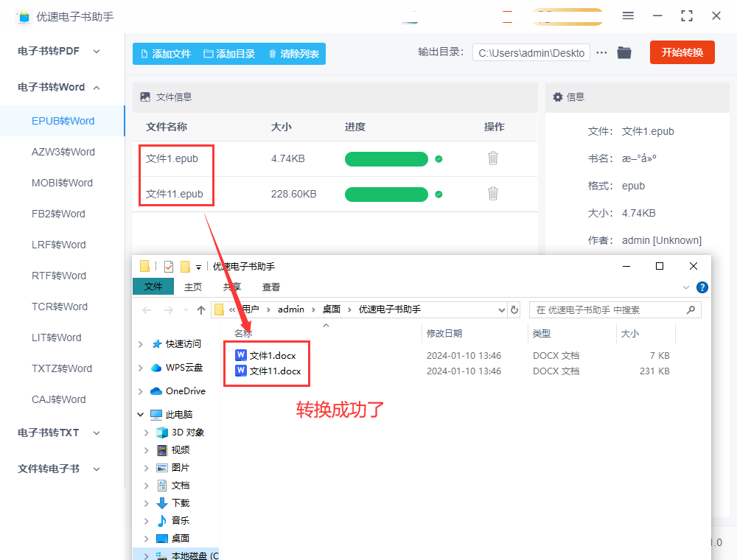Delete the 文件1.epub row via trash icon
This screenshot has width=737, height=560.
tap(492, 158)
